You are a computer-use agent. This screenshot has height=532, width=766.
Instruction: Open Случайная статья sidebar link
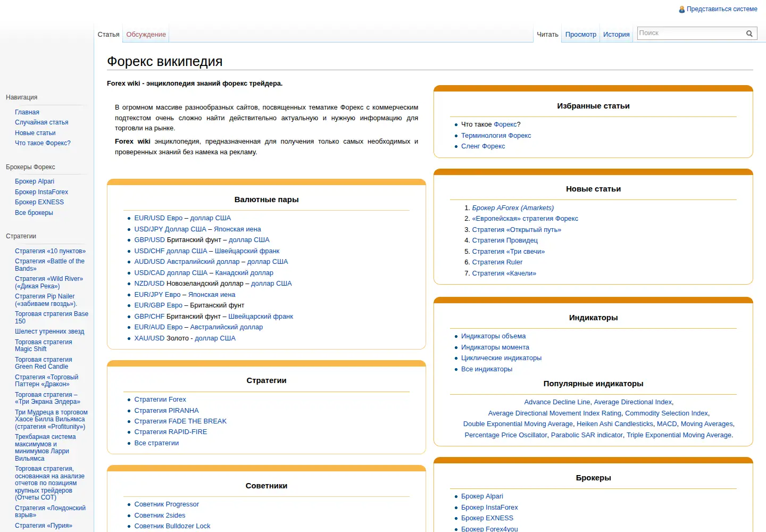41,122
